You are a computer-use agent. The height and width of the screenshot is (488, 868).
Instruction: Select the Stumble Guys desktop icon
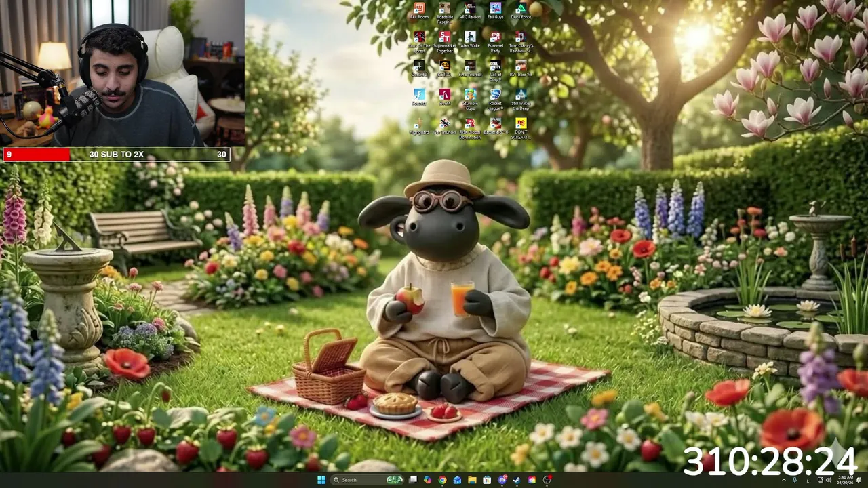click(x=470, y=98)
